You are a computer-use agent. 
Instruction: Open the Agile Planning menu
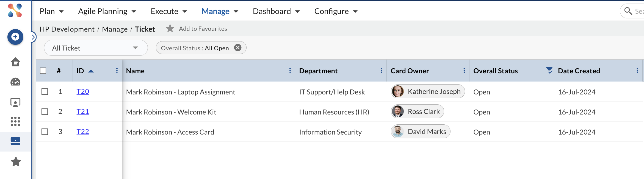pyautogui.click(x=107, y=11)
